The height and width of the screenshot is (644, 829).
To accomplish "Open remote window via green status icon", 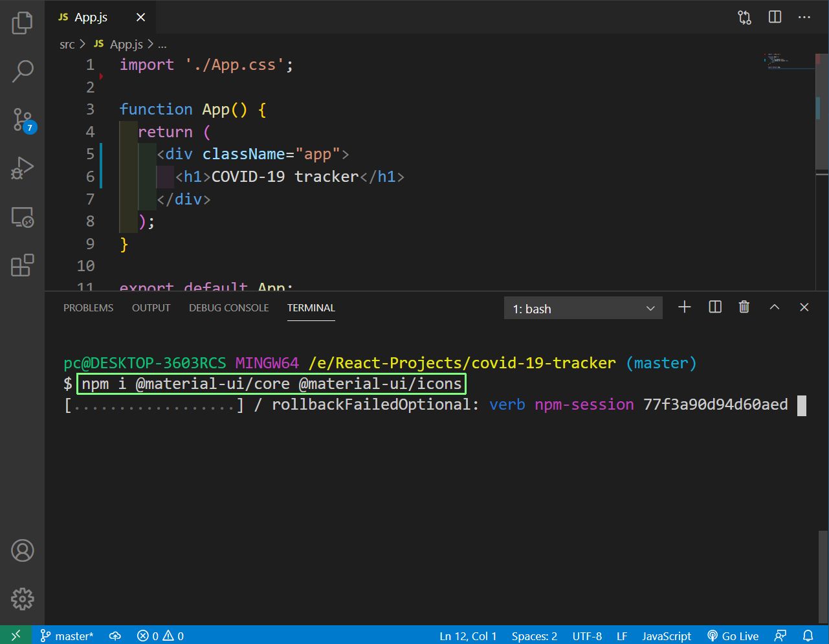I will pyautogui.click(x=16, y=636).
